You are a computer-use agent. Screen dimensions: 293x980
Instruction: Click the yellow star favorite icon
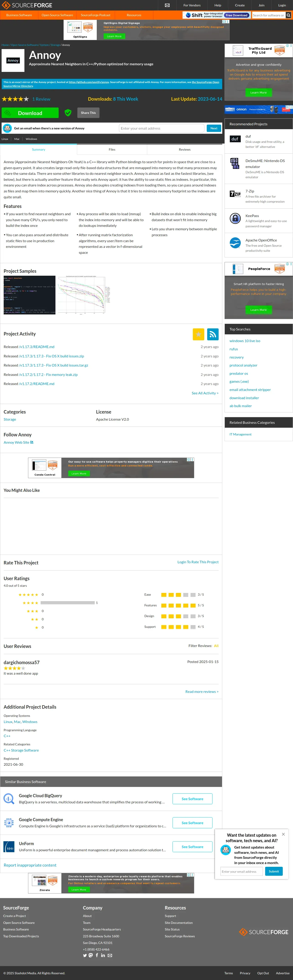pyautogui.click(x=199, y=334)
